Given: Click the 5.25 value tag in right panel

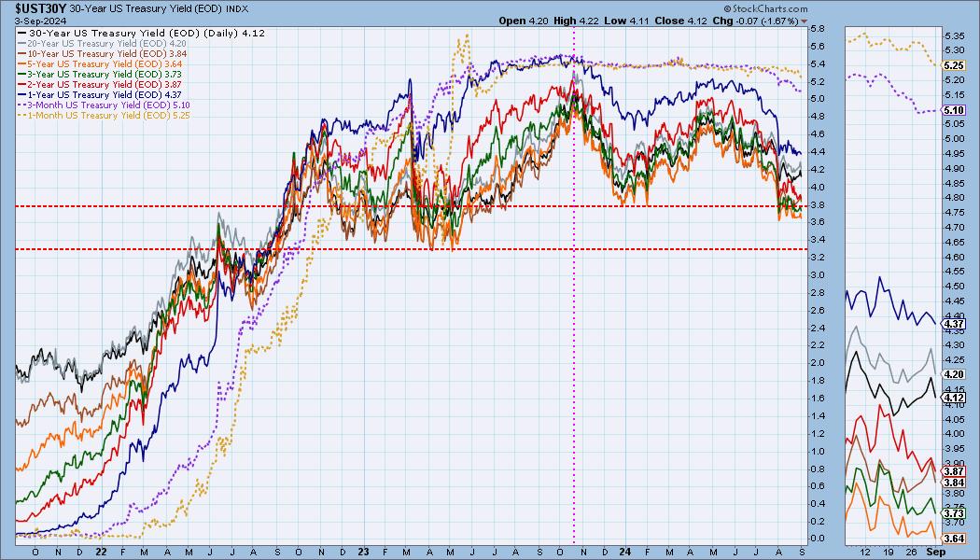Looking at the screenshot, I should click(x=953, y=65).
